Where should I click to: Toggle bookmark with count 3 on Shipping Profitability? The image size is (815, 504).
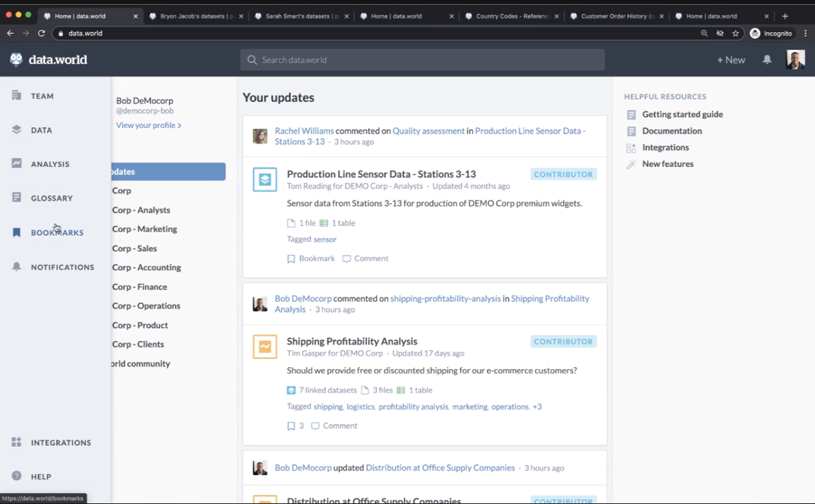pyautogui.click(x=295, y=425)
